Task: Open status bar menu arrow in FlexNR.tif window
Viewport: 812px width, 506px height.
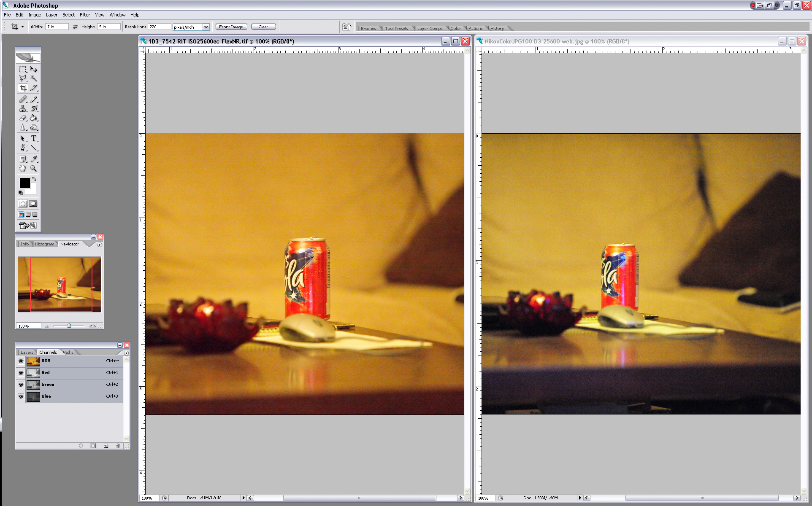Action: click(x=243, y=498)
